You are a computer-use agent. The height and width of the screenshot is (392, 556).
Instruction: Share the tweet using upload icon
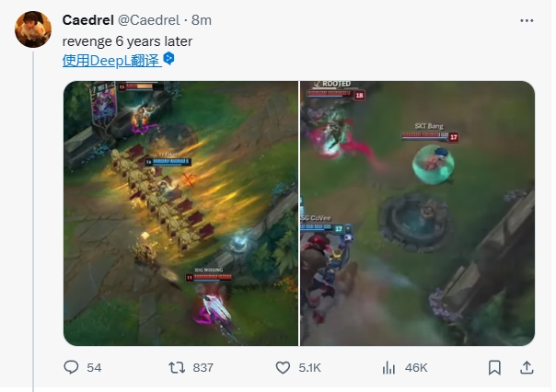pos(527,367)
